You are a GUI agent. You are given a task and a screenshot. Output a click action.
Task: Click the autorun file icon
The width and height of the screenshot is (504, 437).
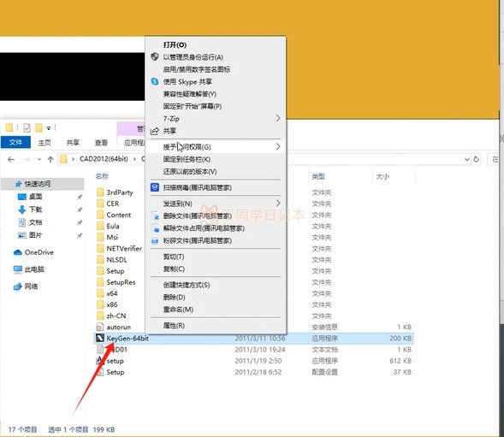(100, 327)
